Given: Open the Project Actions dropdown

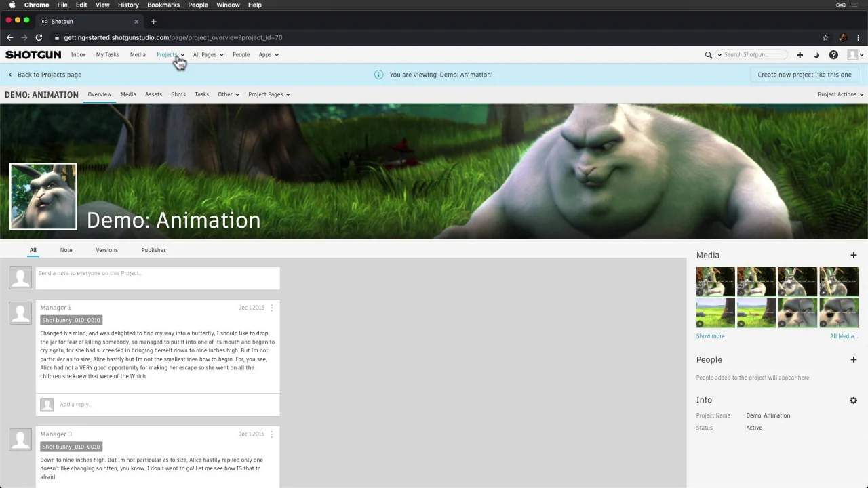Looking at the screenshot, I should [x=841, y=94].
